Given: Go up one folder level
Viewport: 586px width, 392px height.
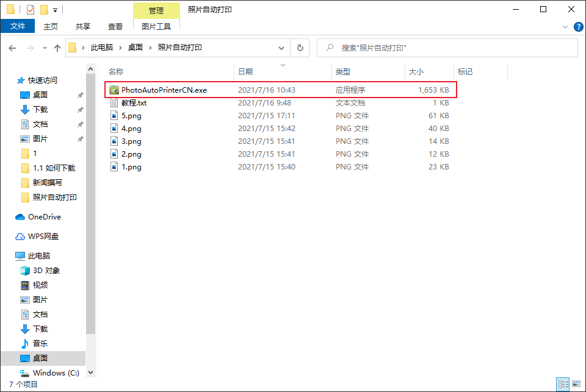Looking at the screenshot, I should [x=57, y=48].
